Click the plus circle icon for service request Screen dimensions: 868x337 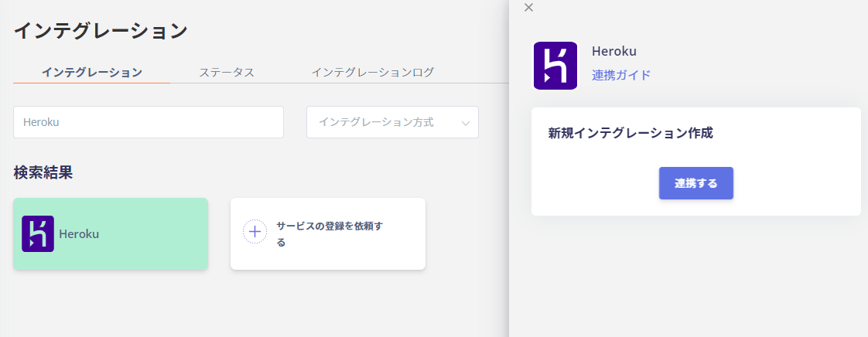(255, 231)
